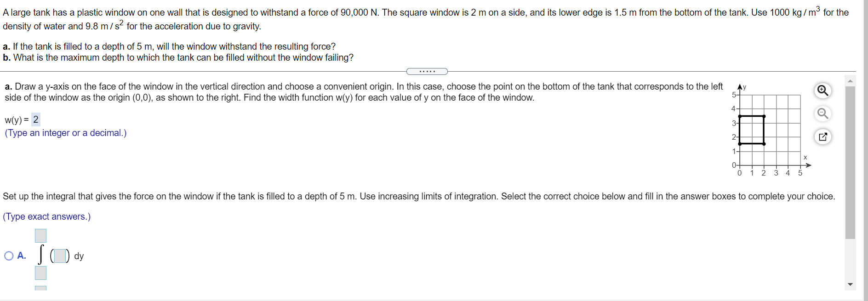Select the radio button for choice A
Viewport: 868px width, 301px height.
8,256
